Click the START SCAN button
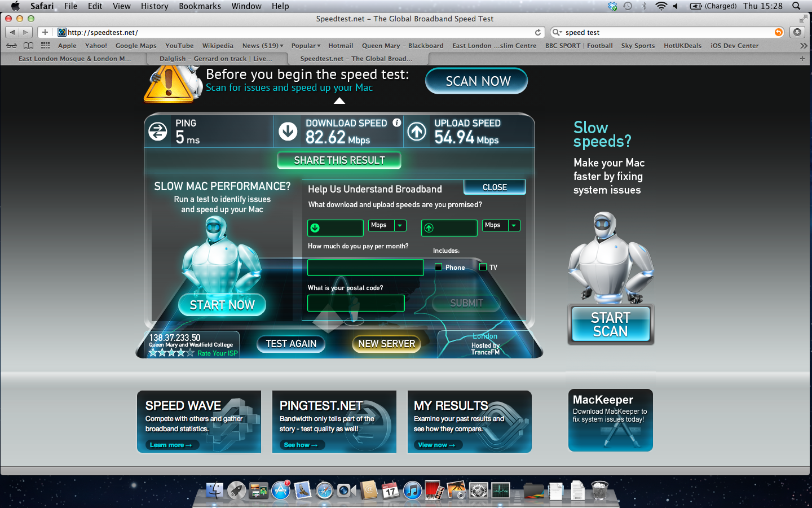The width and height of the screenshot is (812, 508). tap(611, 325)
